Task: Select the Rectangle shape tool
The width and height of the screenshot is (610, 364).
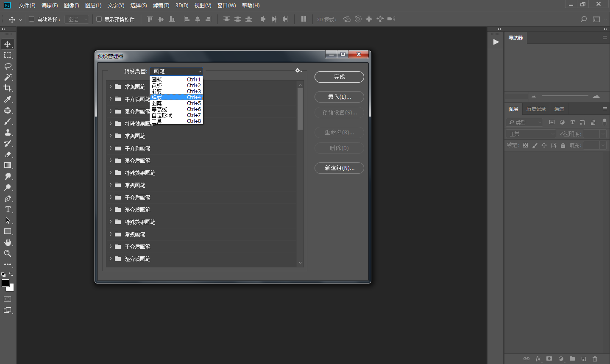Action: (x=8, y=231)
